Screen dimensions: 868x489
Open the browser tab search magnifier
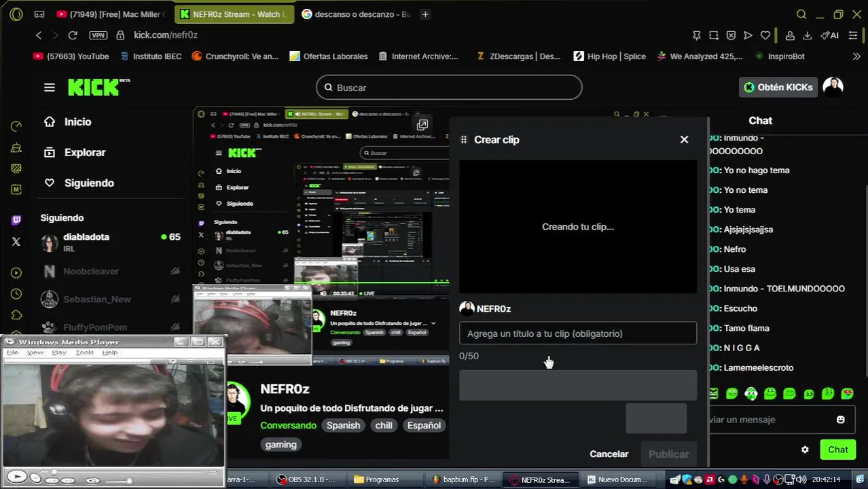click(x=801, y=14)
